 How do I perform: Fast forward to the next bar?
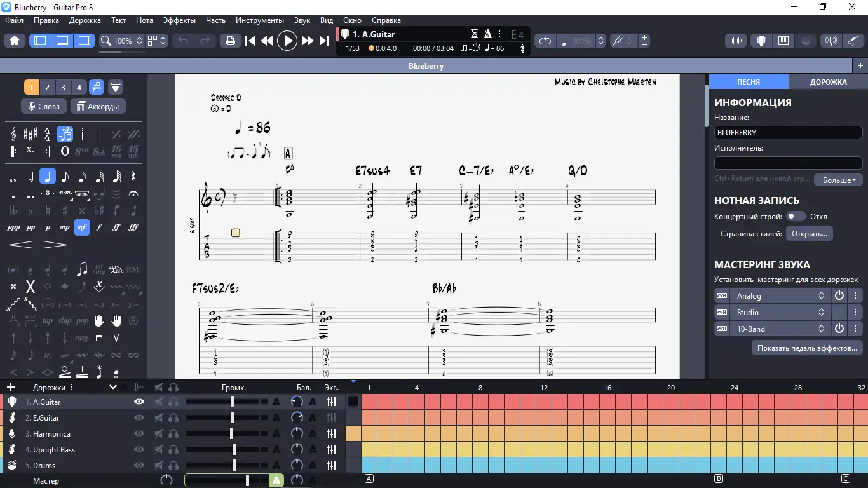point(308,41)
